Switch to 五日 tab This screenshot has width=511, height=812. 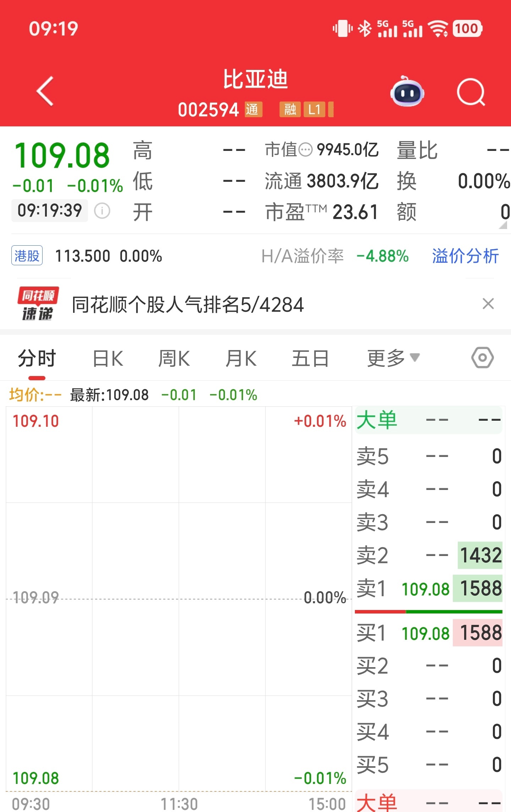point(310,358)
